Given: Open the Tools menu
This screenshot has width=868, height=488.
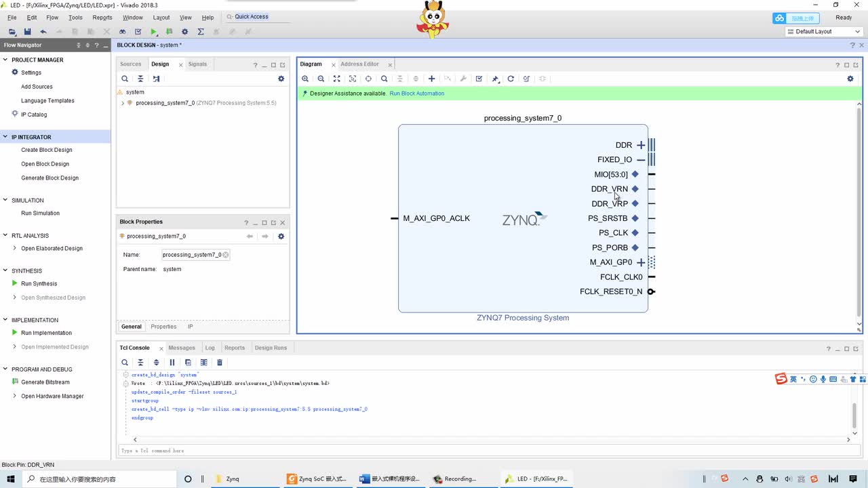Looking at the screenshot, I should (x=75, y=18).
